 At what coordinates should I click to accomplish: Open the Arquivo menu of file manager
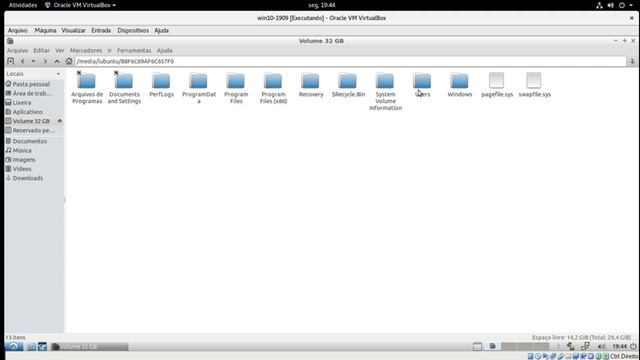[17, 50]
